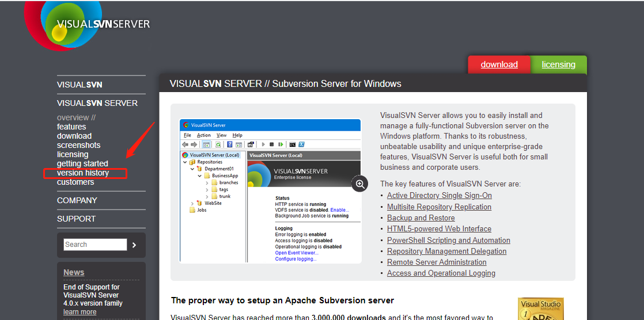
Task: Click the Visual Studio Magazine award badge
Action: [x=540, y=308]
